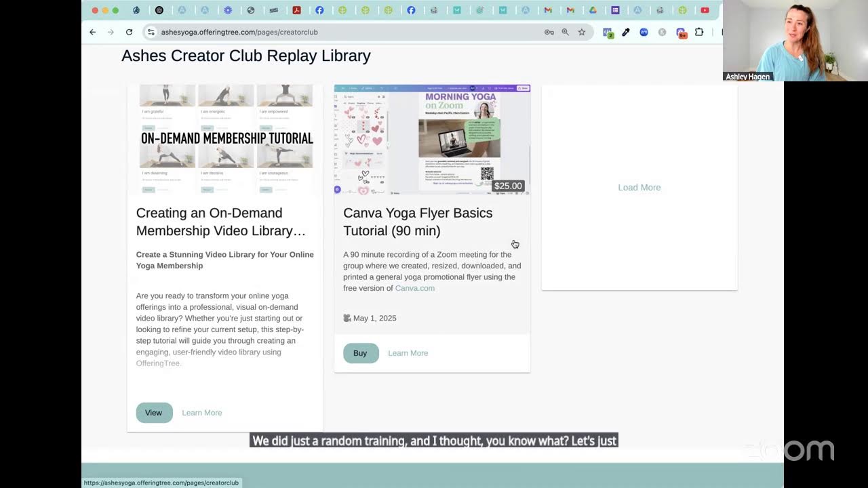Click the video camera icon beside May 1, 2025
Screen dimensions: 868x488
pos(347,318)
